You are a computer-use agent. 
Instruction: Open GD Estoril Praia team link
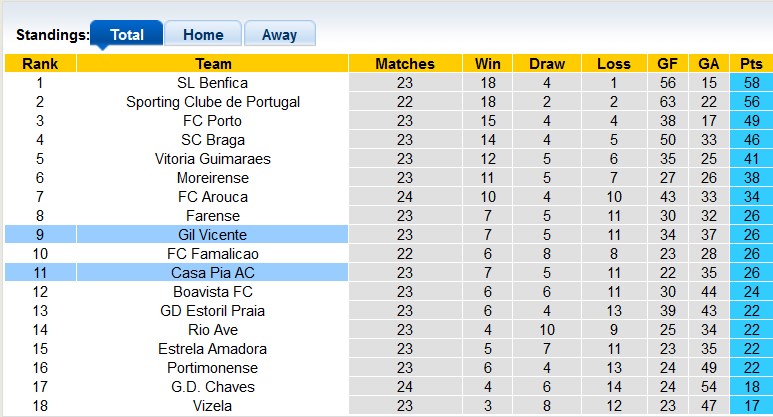pos(212,310)
